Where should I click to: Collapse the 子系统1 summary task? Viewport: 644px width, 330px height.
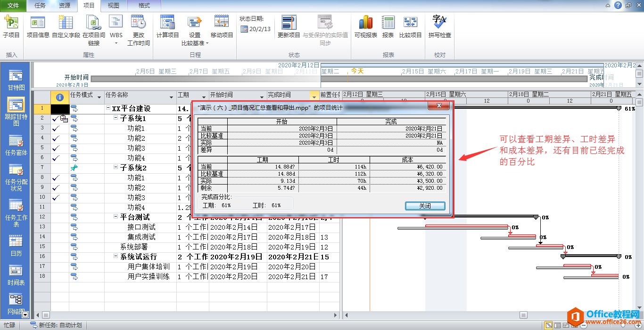[116, 118]
